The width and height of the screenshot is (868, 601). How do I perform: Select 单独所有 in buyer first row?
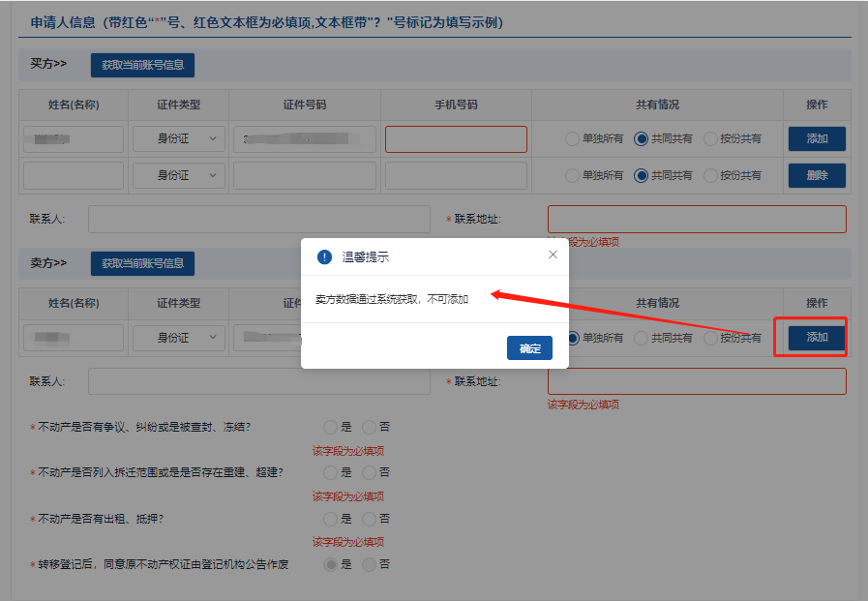pyautogui.click(x=572, y=139)
